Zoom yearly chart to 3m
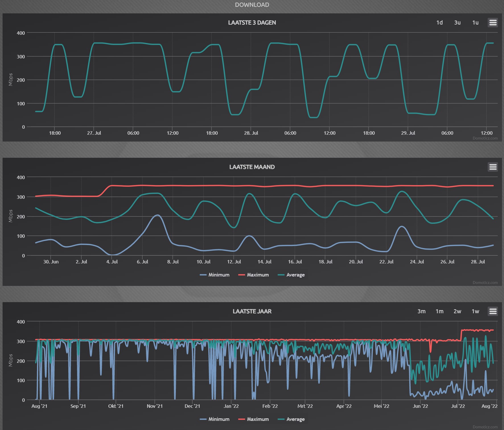The width and height of the screenshot is (504, 430). coord(421,311)
